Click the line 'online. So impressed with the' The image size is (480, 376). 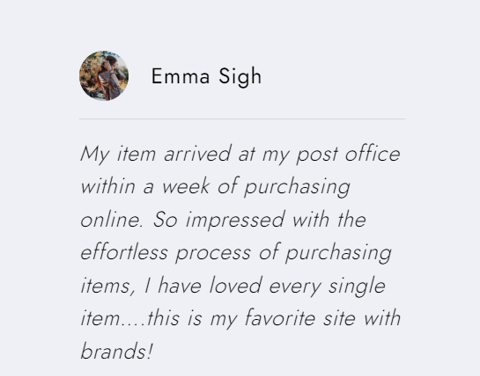pos(223,220)
